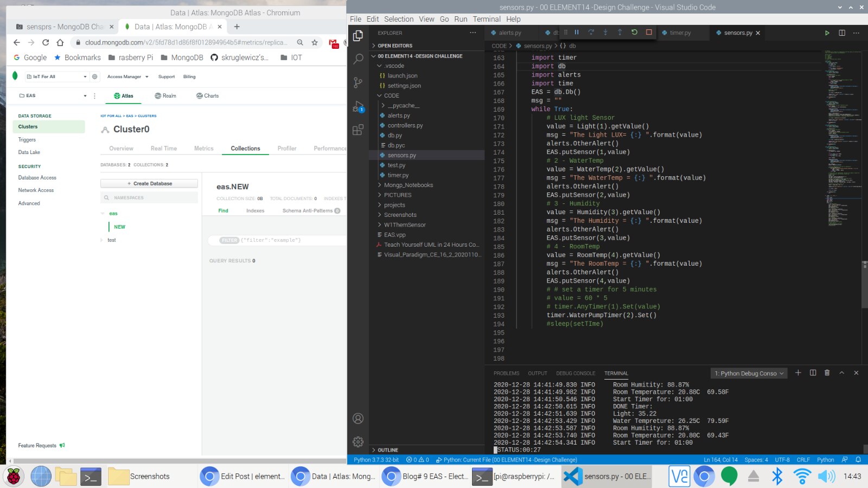Open the Terminal menu
The image size is (868, 488).
tap(486, 19)
